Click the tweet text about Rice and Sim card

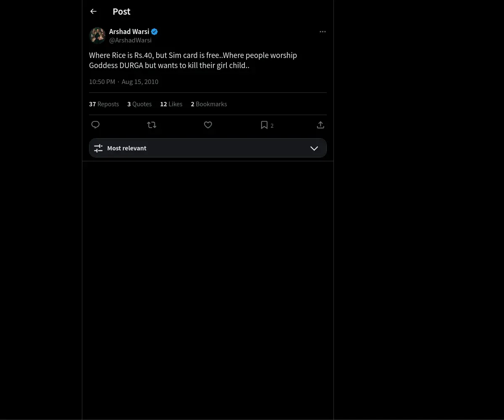[193, 60]
